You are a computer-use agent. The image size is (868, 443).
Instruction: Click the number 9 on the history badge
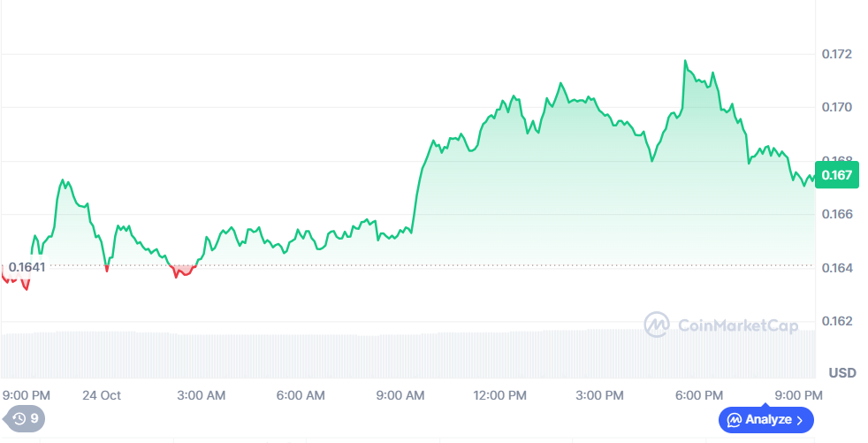34,418
